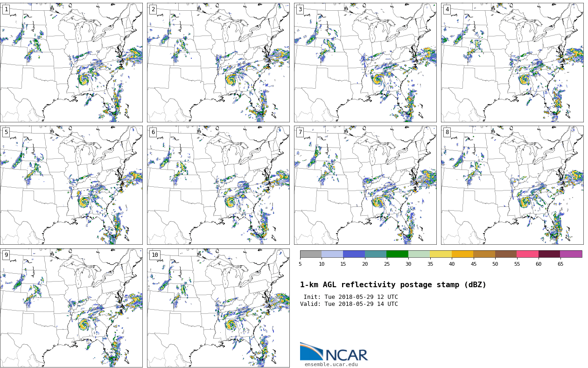Select ensemble member 4 map panel
The width and height of the screenshot is (588, 368).
(512, 63)
